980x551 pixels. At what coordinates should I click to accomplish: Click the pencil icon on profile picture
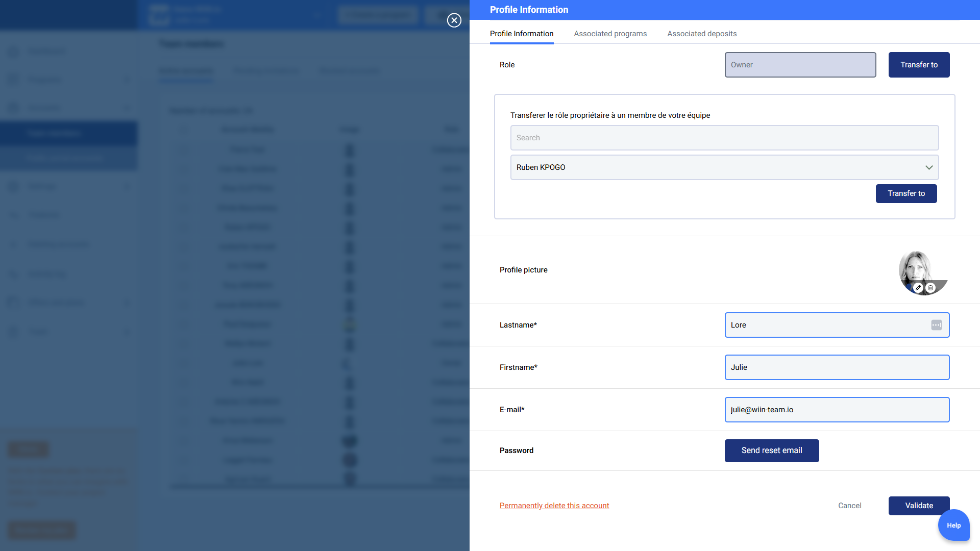coord(918,288)
